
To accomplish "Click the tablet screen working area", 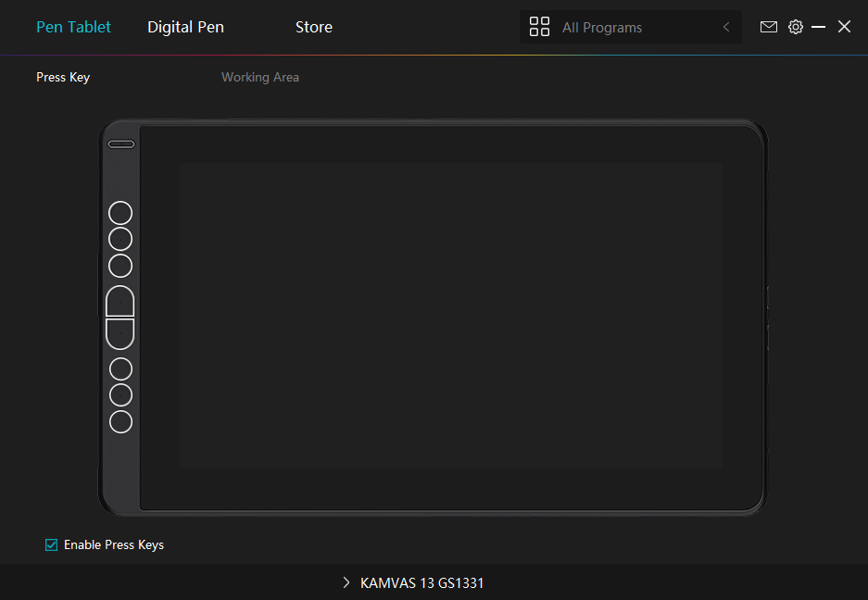I will (451, 316).
